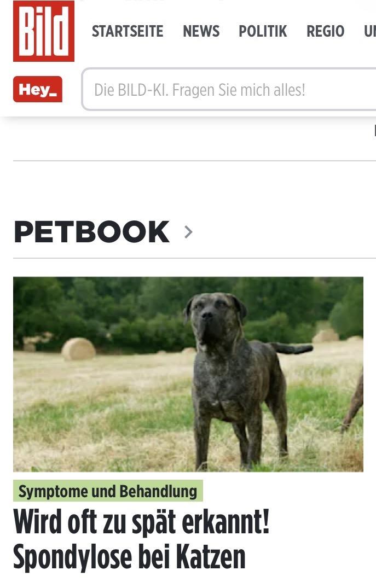This screenshot has height=588, width=376.
Task: Focus the BILD-KI question input field
Action: [229, 90]
